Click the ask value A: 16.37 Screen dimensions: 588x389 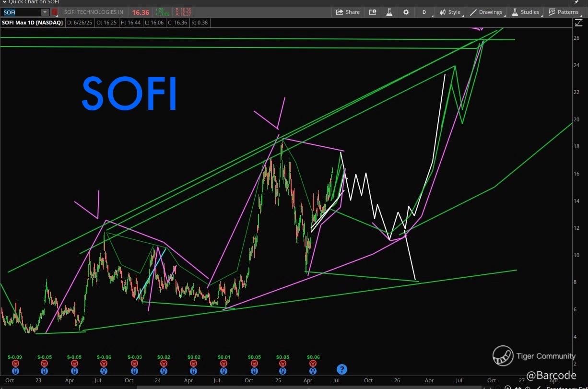click(184, 14)
